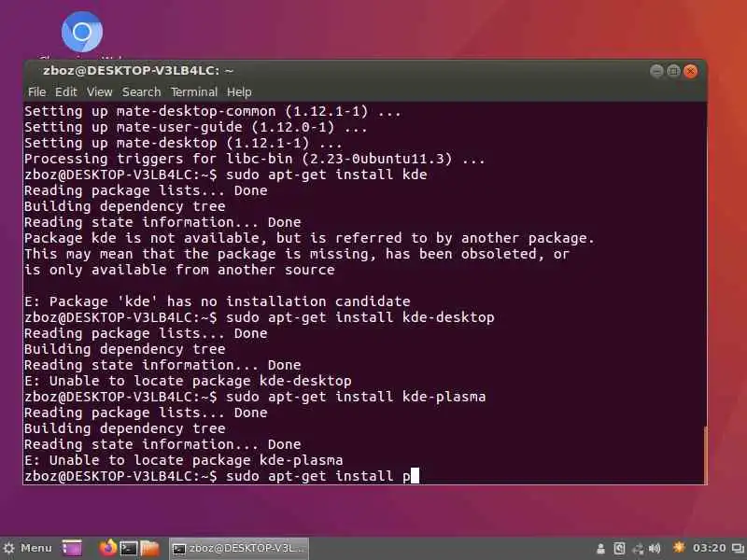Image resolution: width=747 pixels, height=560 pixels.
Task: Close the terminal window
Action: [x=690, y=72]
